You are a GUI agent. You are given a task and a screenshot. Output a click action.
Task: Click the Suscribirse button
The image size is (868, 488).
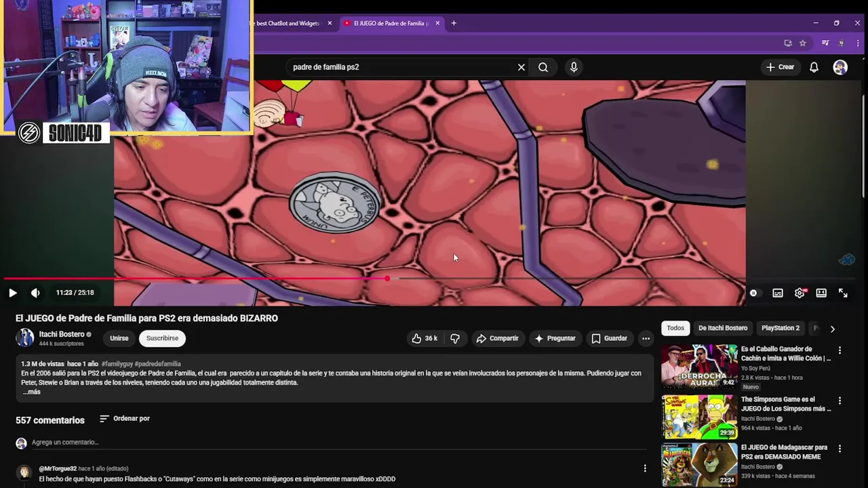click(162, 338)
